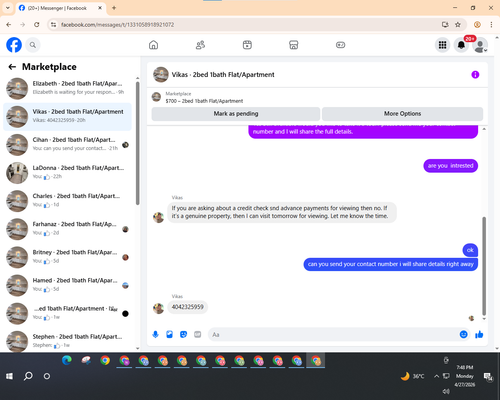Launch Microsoft Edge from taskbar

point(67,360)
